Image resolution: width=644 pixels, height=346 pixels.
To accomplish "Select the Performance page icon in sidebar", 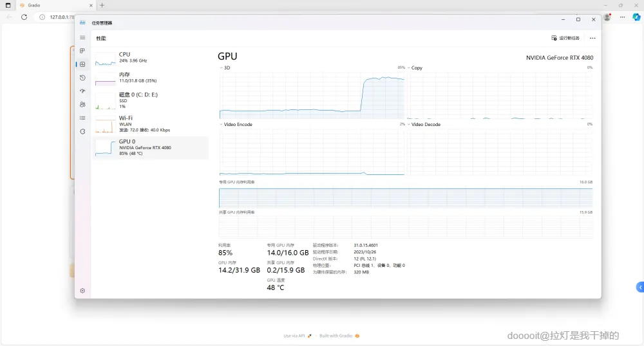I will 82,64.
